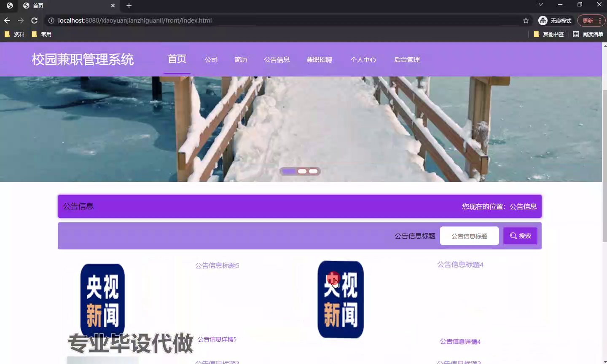Click the 无痕模式 incognito icon
This screenshot has height=364, width=607.
coord(543,20)
